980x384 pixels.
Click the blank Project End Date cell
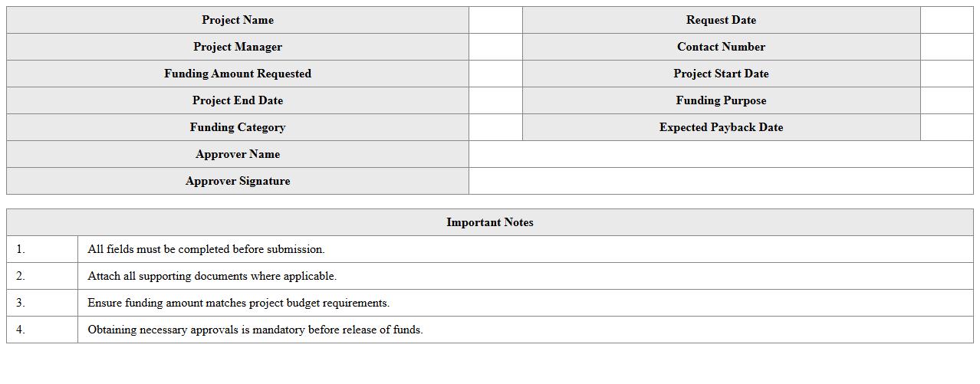point(495,100)
